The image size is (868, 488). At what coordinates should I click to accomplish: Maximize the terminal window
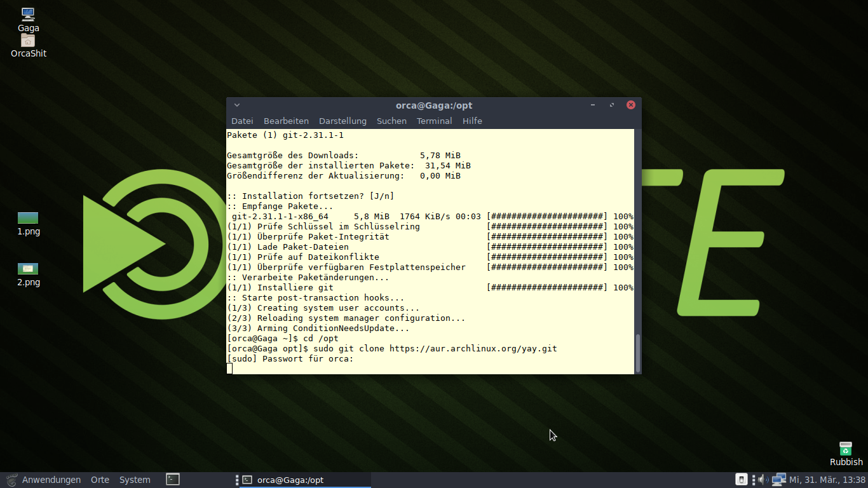[612, 105]
